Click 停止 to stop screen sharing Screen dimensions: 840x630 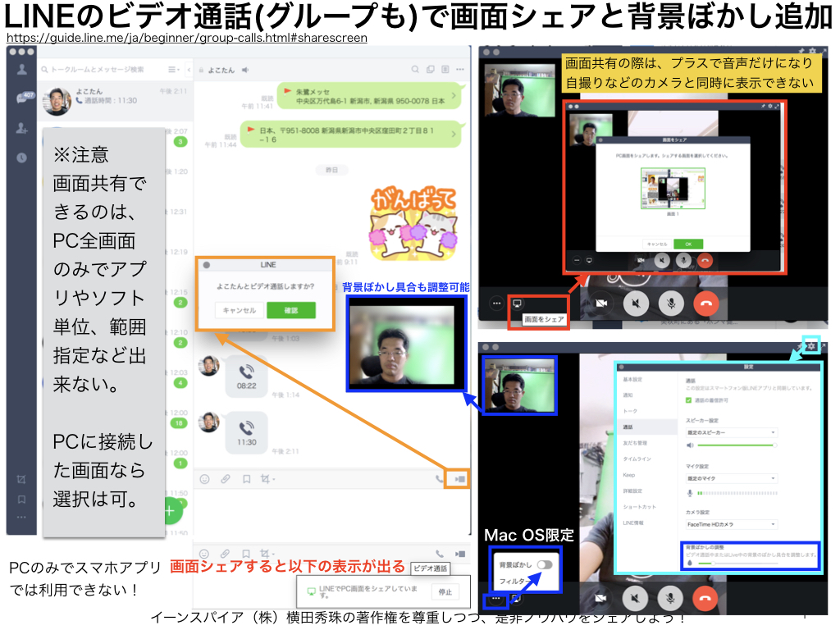click(445, 591)
